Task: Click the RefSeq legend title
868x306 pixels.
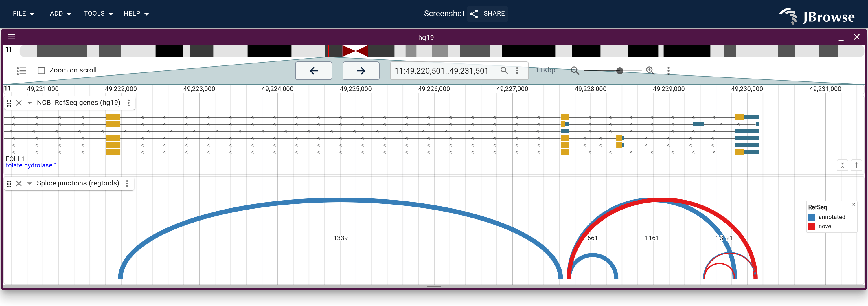Action: tap(817, 207)
